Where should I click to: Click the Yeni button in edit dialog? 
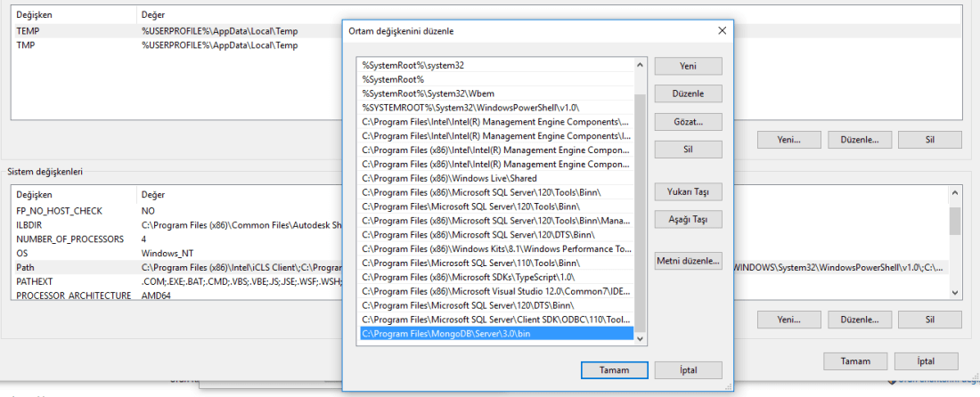[x=688, y=66]
